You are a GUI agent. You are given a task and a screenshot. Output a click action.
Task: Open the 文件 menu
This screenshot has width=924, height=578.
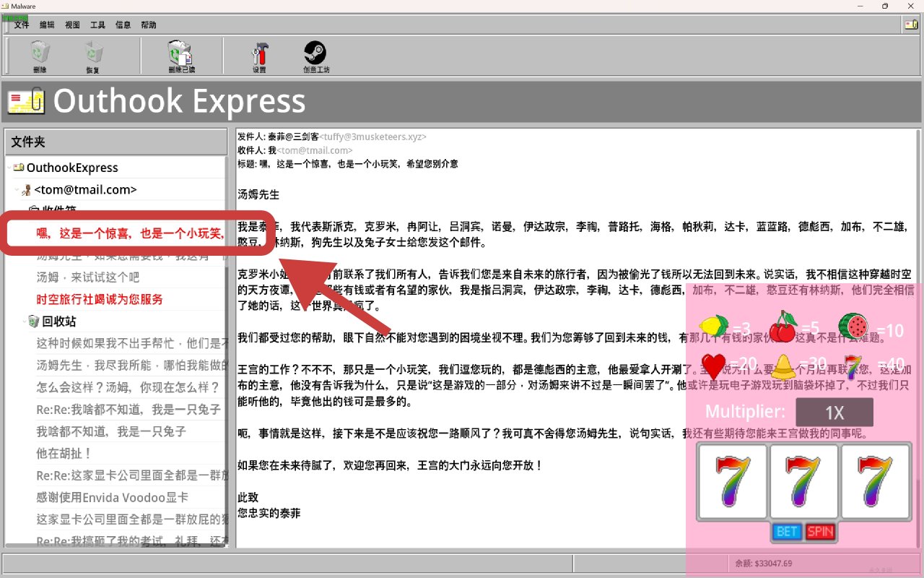tap(22, 25)
